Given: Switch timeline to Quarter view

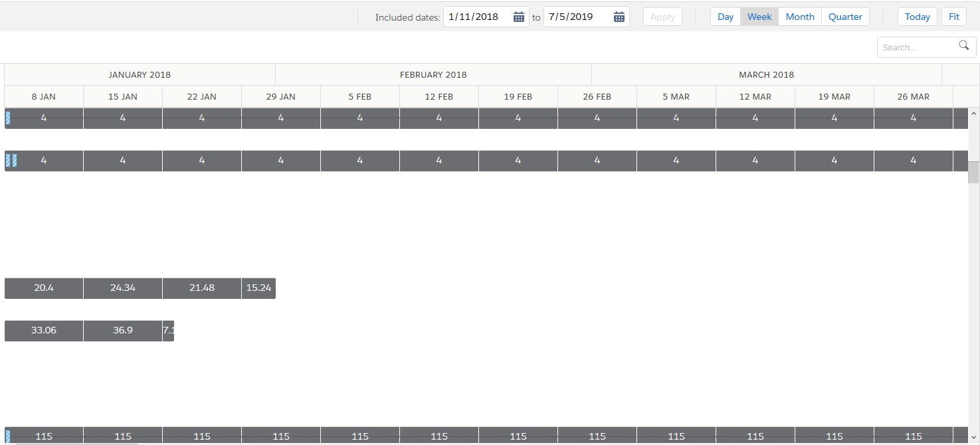Looking at the screenshot, I should (845, 17).
